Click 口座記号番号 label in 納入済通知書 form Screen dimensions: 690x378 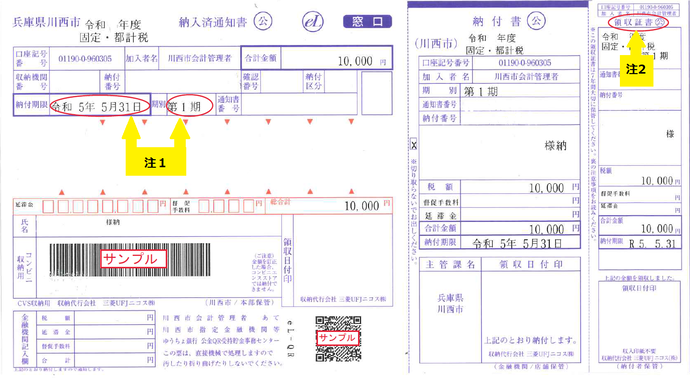coord(31,58)
